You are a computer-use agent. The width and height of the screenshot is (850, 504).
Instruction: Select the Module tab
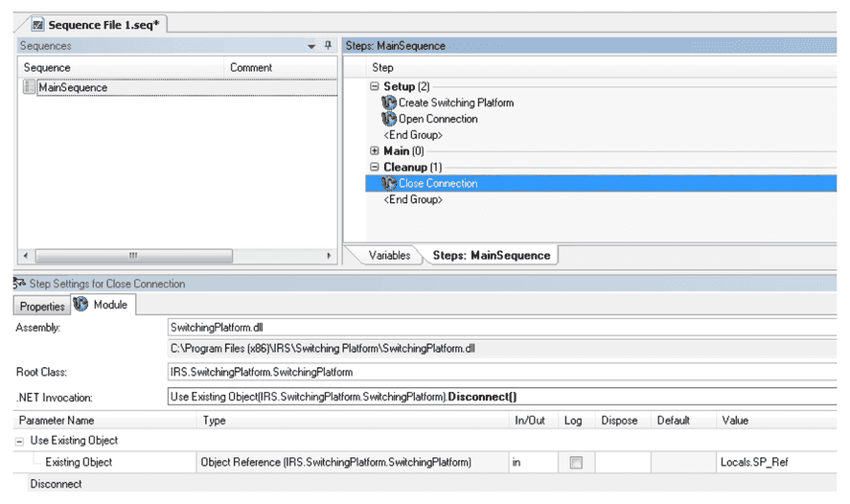[103, 305]
